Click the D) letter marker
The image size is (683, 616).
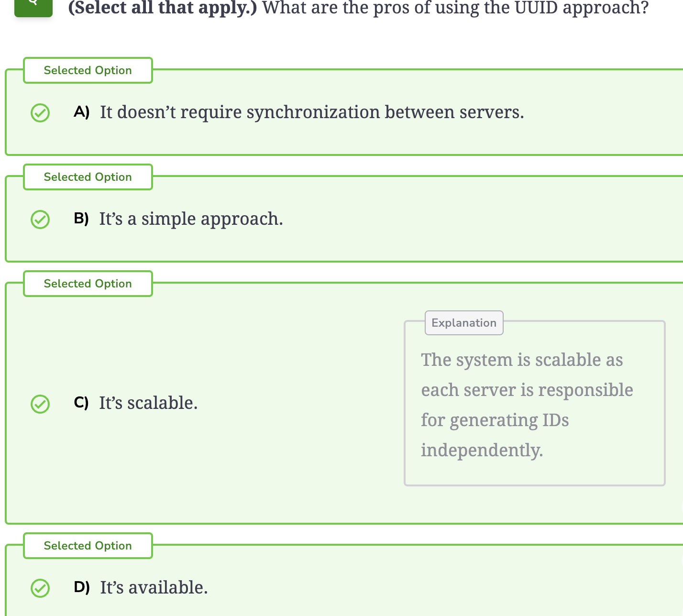coord(82,587)
